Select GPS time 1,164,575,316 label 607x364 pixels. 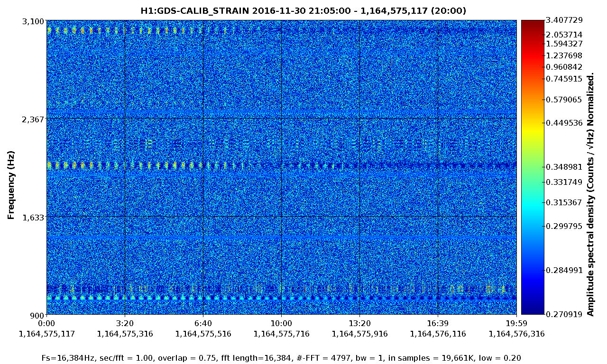point(125,334)
